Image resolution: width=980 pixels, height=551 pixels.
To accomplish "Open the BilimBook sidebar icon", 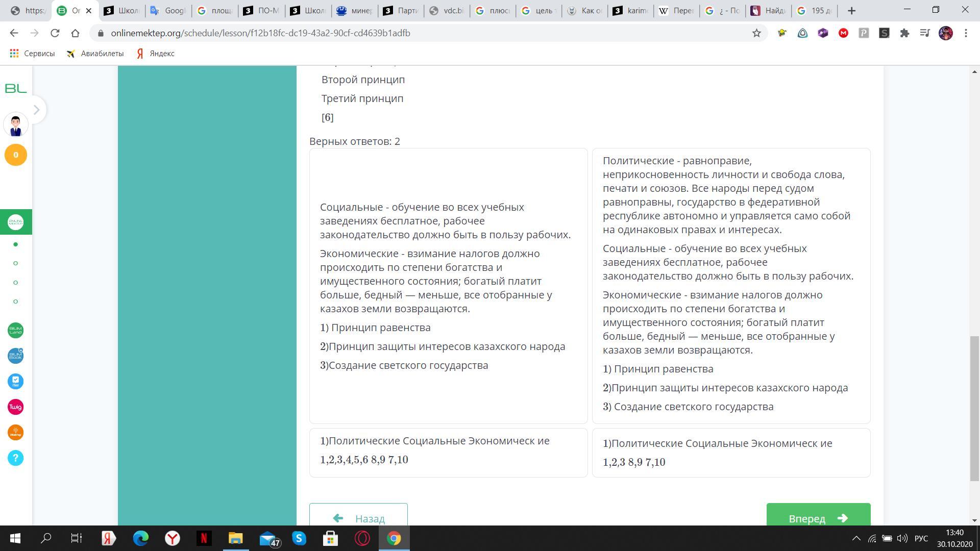I will (x=15, y=356).
